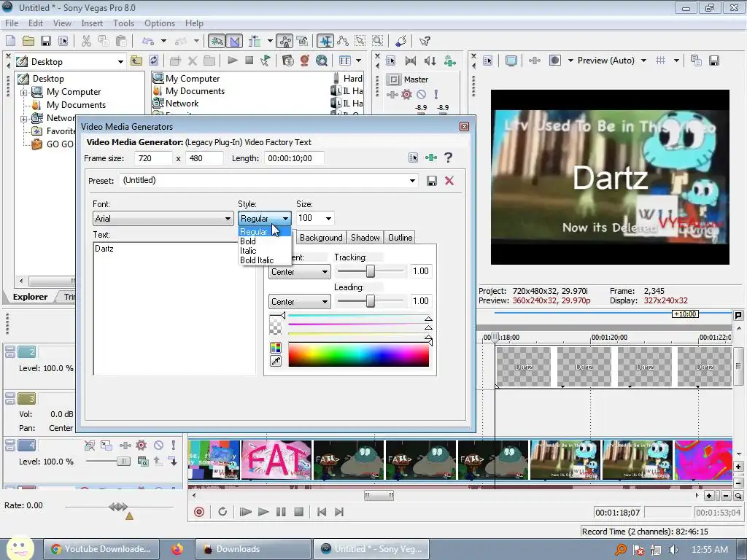The width and height of the screenshot is (747, 560).
Task: Click the Downmix Output mixer icon
Action: 410,61
